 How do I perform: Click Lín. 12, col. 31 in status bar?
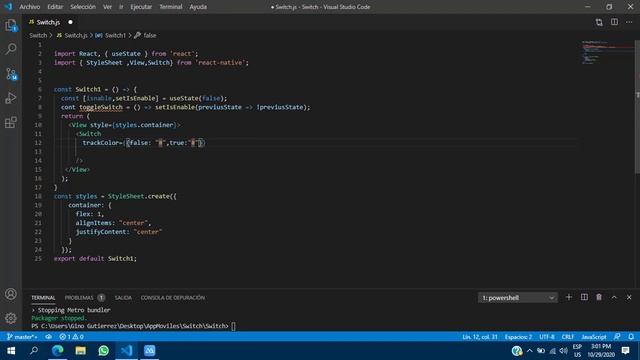(480, 337)
